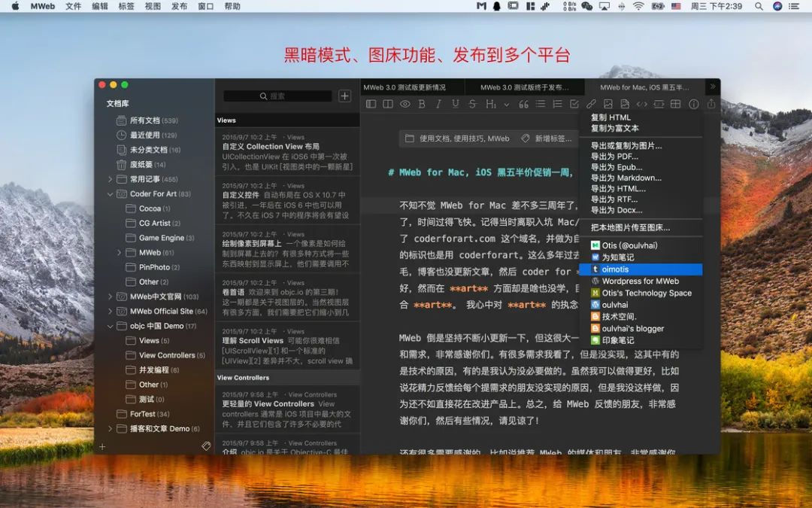Viewport: 812px width, 508px height.
Task: Switch to split editor-preview layout icon
Action: (x=388, y=104)
